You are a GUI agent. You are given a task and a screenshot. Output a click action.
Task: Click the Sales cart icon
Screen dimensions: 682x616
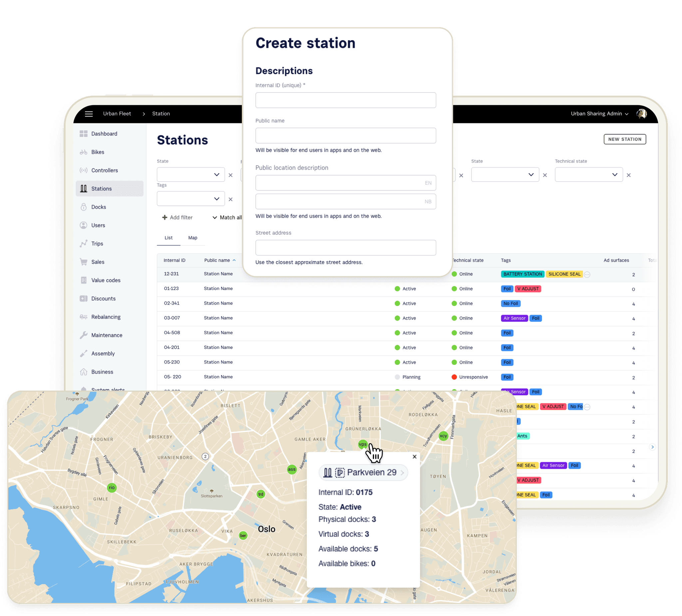coord(84,262)
